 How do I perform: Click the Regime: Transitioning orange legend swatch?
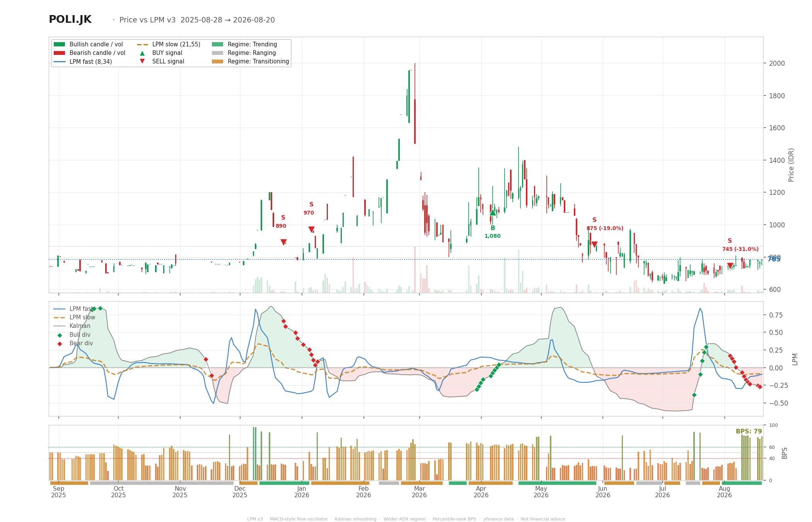[x=218, y=61]
